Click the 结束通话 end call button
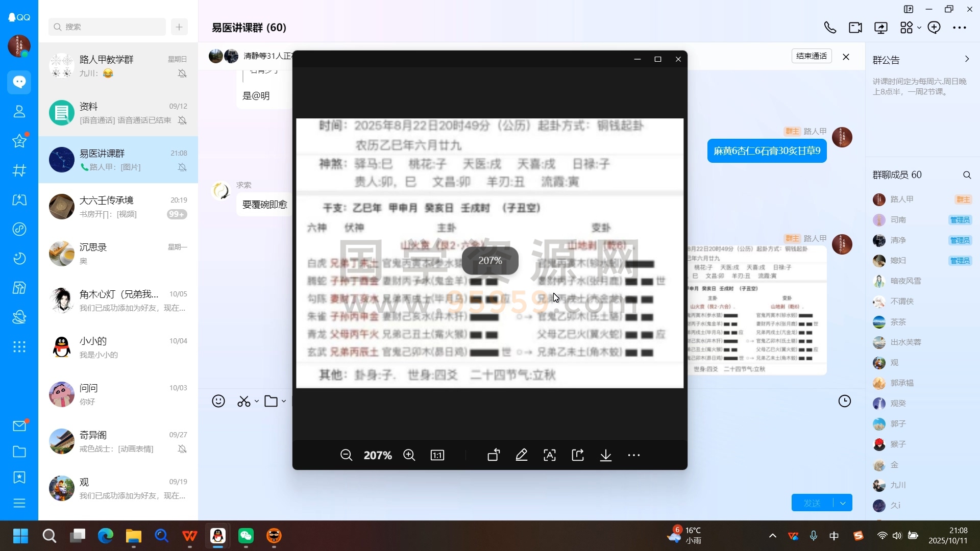980x551 pixels. click(812, 56)
